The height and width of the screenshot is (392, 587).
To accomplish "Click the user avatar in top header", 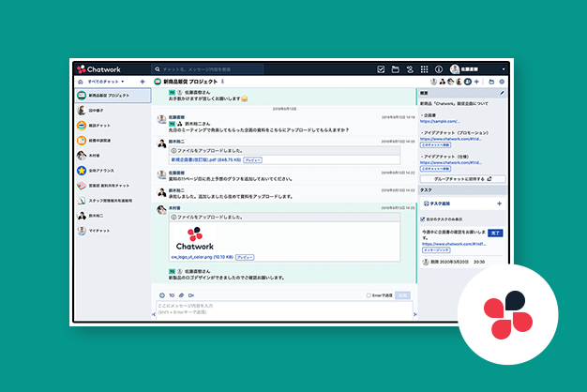I will (455, 69).
